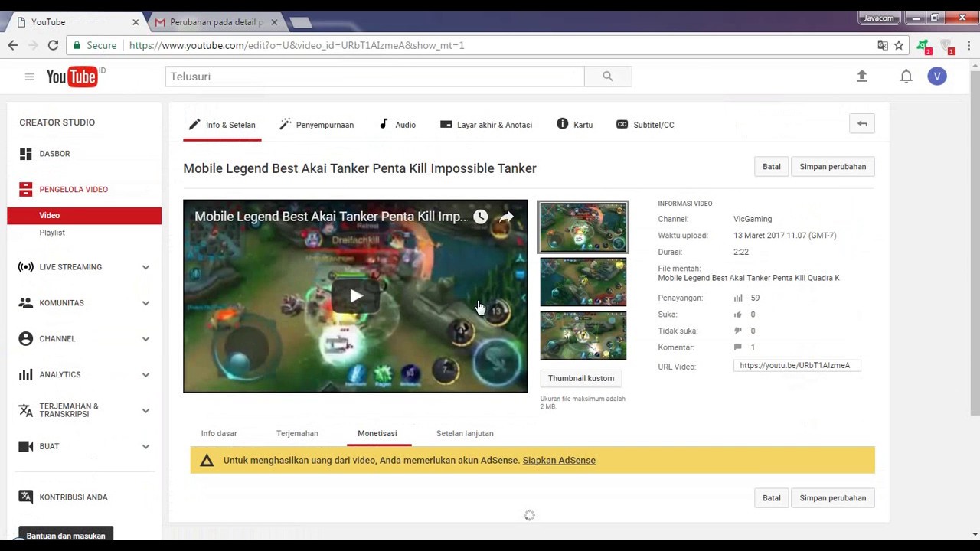This screenshot has width=980, height=551.
Task: Reload the page with refresh icon
Action: 53,45
